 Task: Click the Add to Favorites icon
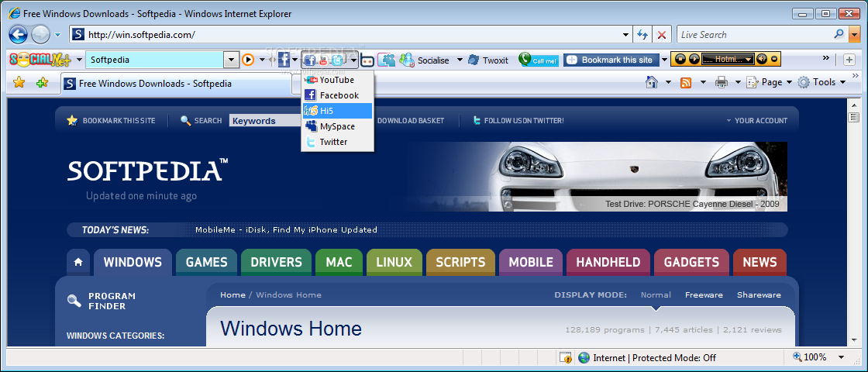[42, 83]
